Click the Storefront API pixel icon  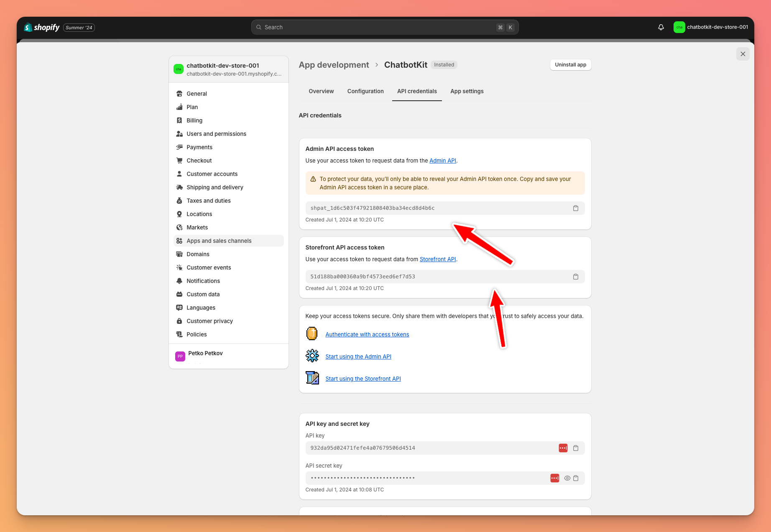coord(312,378)
